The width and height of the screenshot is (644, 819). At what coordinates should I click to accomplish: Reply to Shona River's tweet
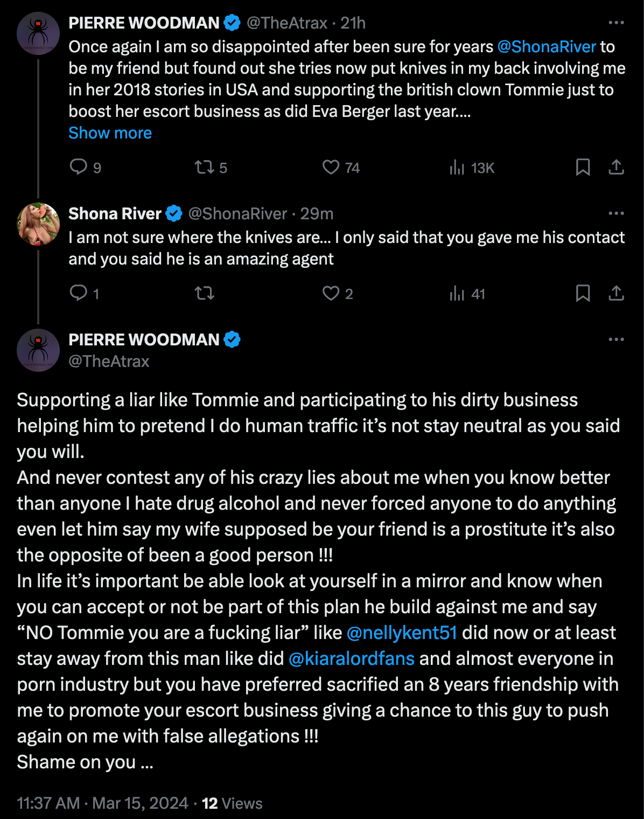pyautogui.click(x=79, y=293)
